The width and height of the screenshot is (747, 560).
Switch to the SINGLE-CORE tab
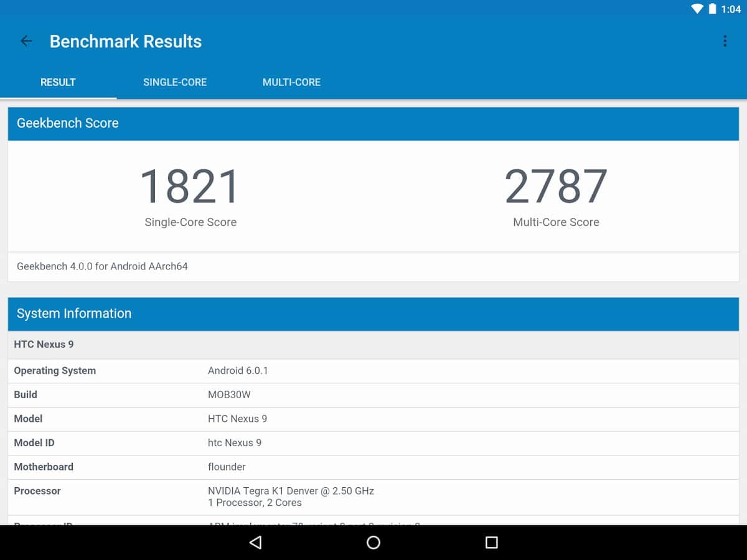coord(175,82)
